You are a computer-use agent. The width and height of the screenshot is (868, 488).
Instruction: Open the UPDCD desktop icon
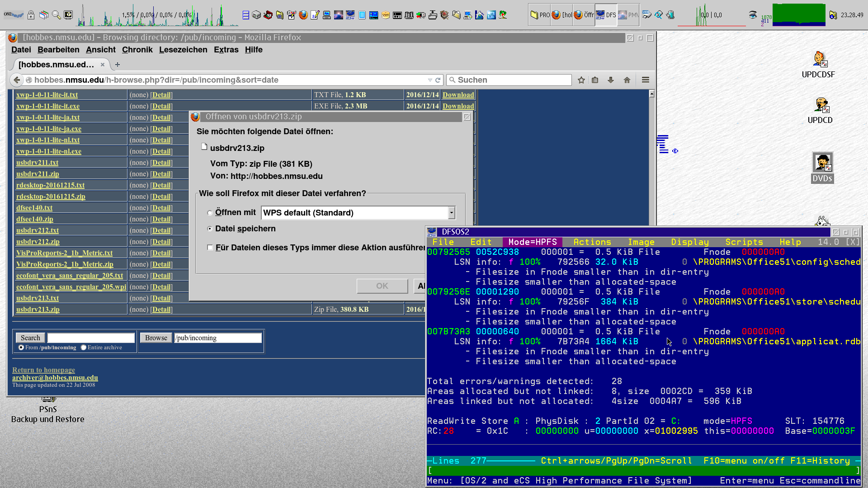820,111
